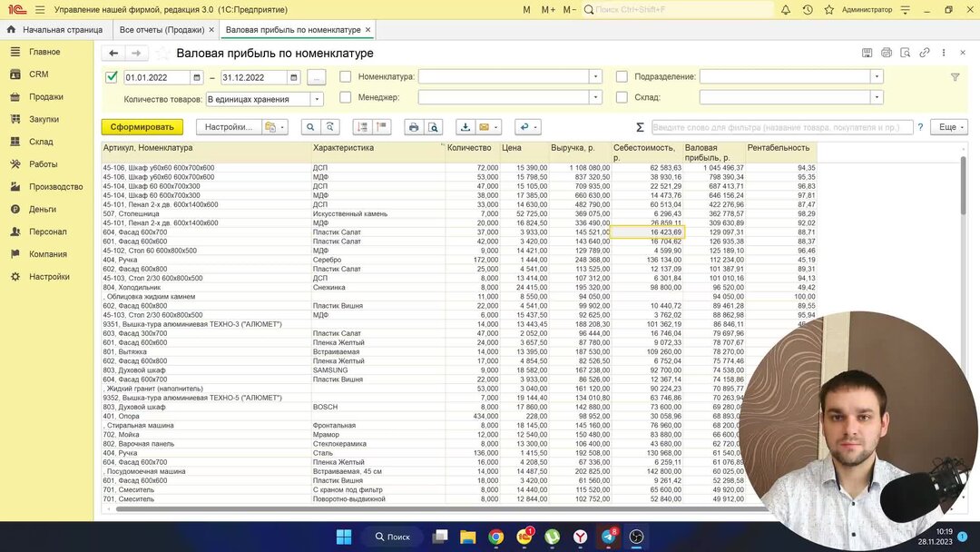Screen dimensions: 980x552
Task: Open top-right print preview icon
Action: (905, 54)
